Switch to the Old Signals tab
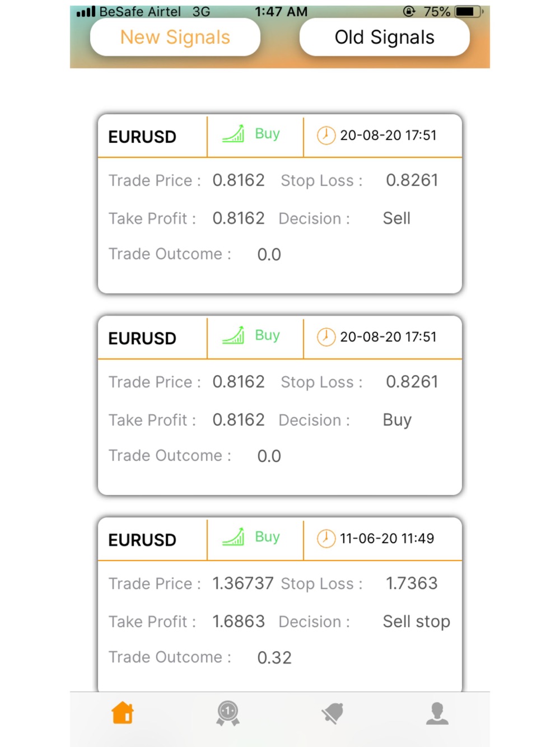Viewport: 560px width, 747px height. click(385, 37)
